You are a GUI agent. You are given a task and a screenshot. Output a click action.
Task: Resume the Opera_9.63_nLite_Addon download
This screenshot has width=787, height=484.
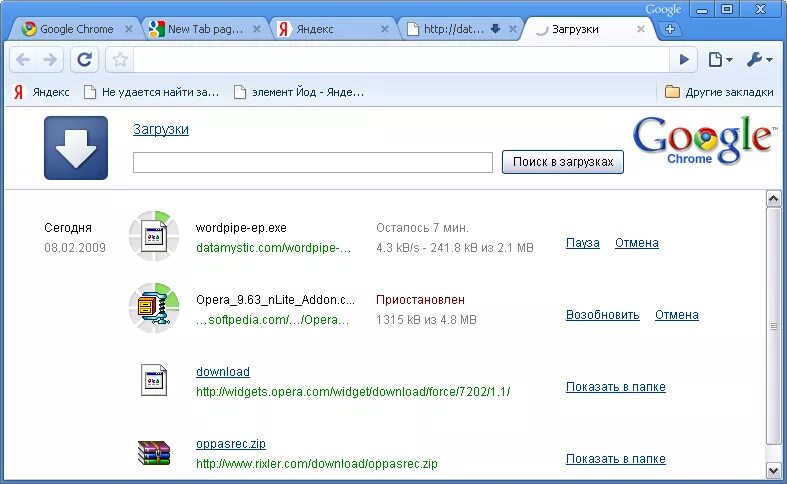coord(603,315)
